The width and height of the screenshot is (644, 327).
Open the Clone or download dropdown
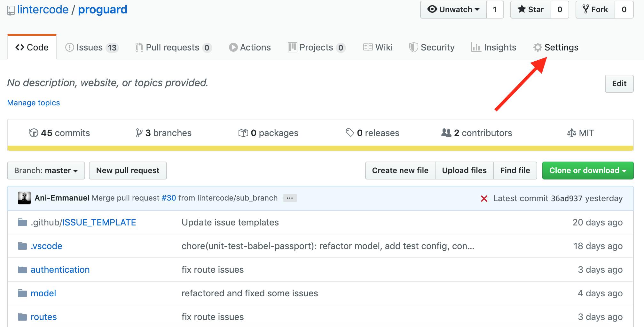tap(588, 170)
